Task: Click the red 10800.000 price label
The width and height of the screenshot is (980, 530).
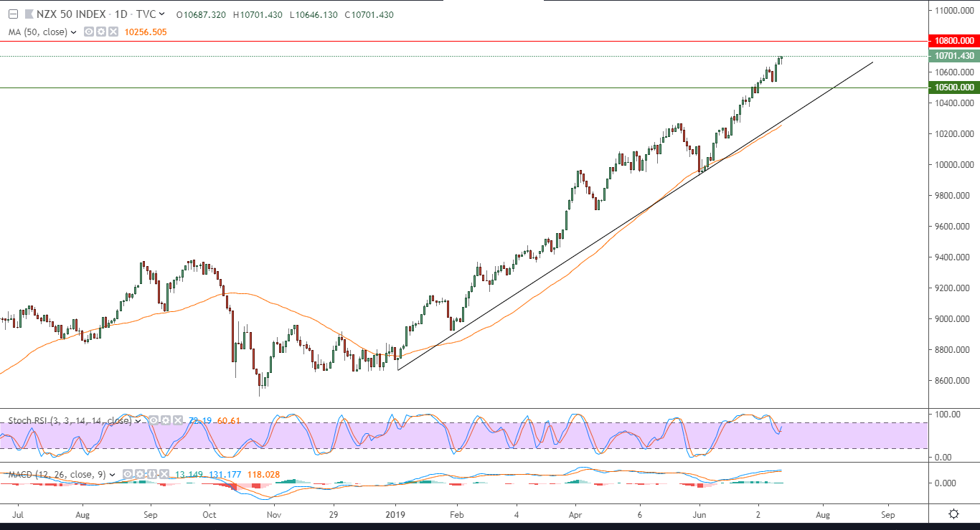Action: coord(953,41)
